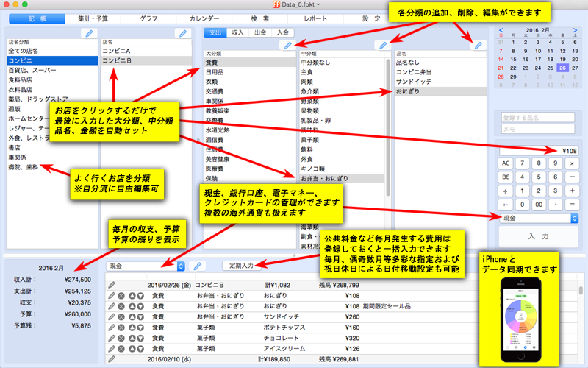Viewport: 588px width, 368px height.
Task: Click the equals key on the keypad
Action: pos(573,205)
